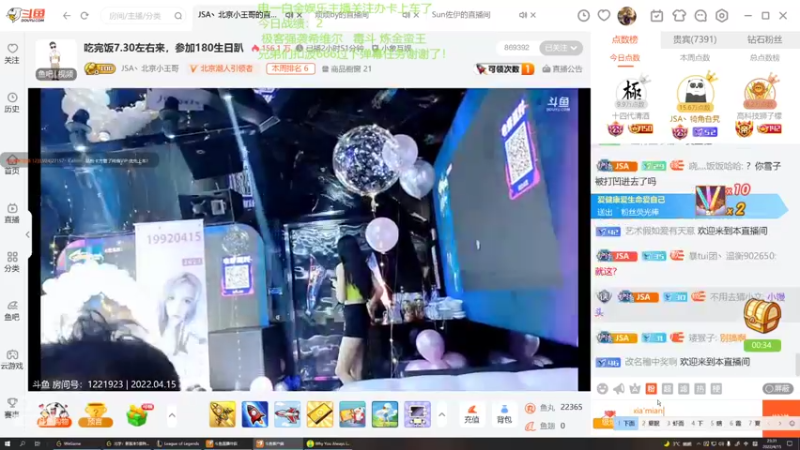Screen dimensions: 800x450
Task: Toggle the 梗 danmu style square
Action: tap(716, 389)
